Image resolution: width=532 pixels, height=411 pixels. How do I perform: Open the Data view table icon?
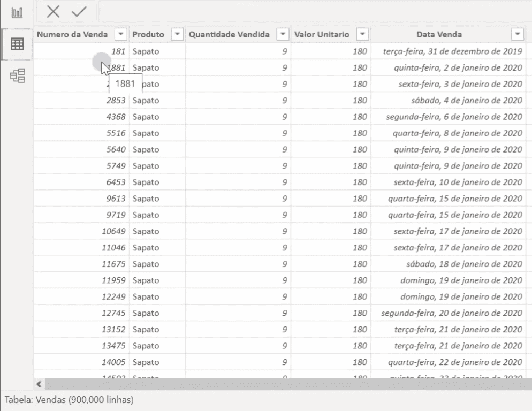(17, 44)
